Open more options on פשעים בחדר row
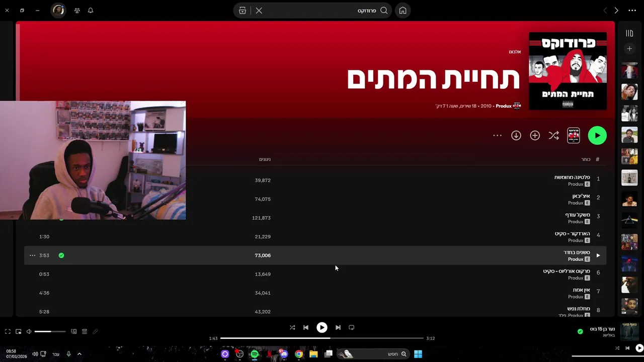This screenshot has width=644, height=362. coord(32,255)
